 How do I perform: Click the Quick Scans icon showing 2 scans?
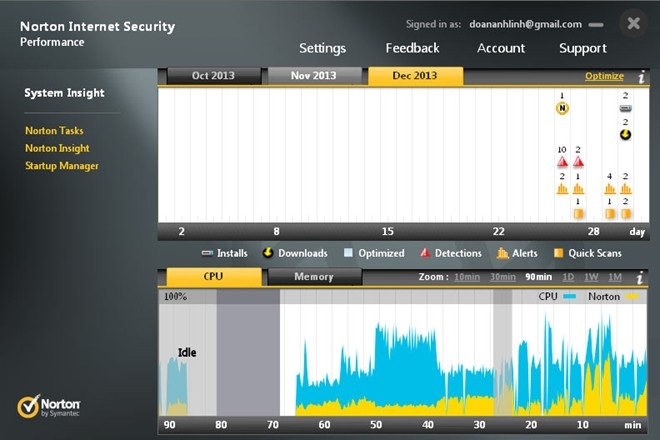click(x=626, y=214)
